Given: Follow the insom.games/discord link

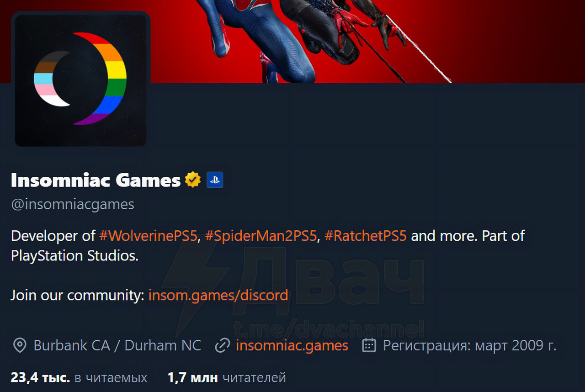Looking at the screenshot, I should 218,295.
